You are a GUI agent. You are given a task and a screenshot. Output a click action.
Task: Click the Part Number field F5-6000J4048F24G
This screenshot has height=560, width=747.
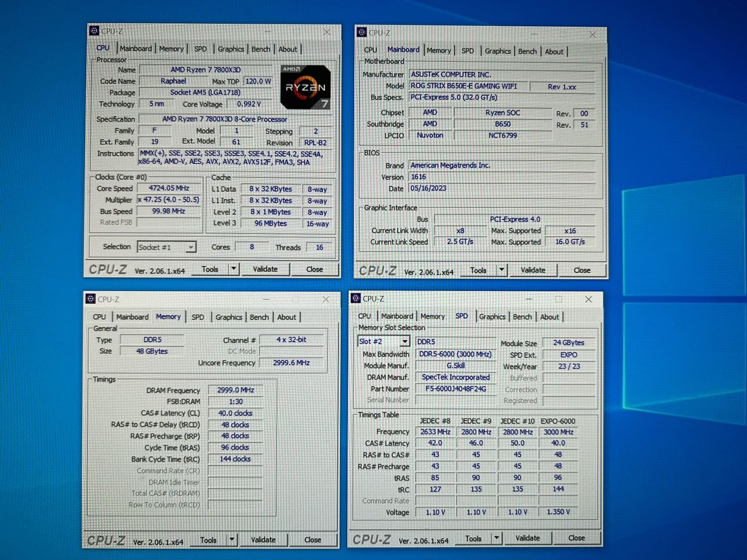click(456, 388)
